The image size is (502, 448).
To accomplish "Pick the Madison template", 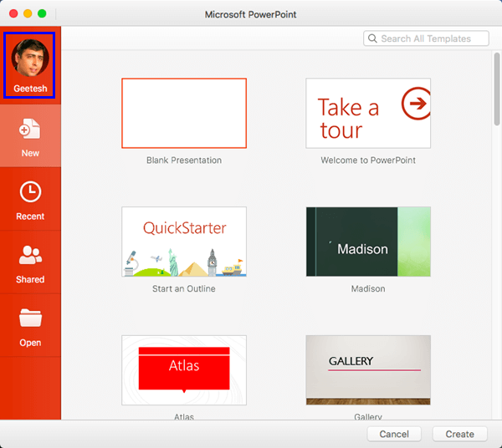I will 368,242.
